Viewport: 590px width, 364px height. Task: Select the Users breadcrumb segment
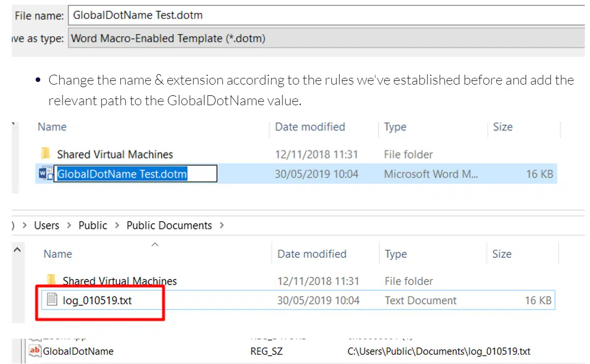(x=46, y=225)
